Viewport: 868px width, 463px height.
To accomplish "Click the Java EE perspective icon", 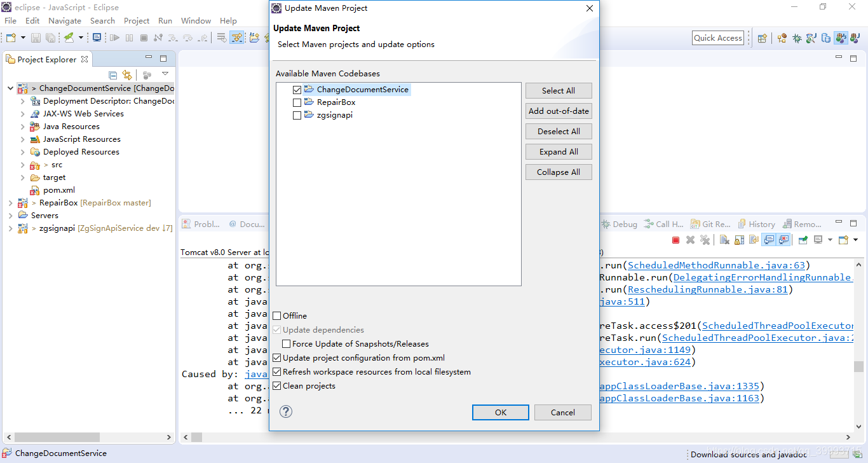I will pos(782,38).
